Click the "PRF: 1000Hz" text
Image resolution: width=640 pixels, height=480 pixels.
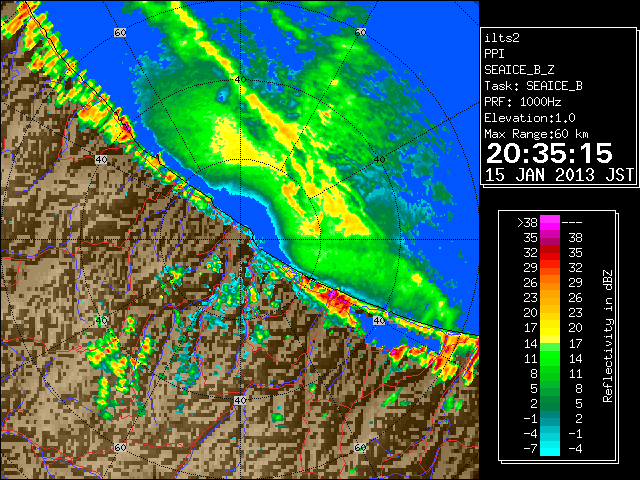[x=523, y=102]
